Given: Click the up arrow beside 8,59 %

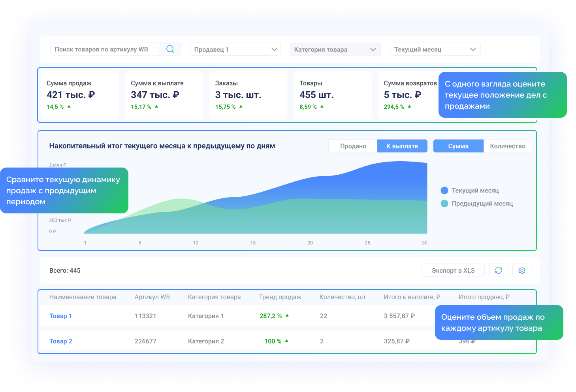Looking at the screenshot, I should click(322, 106).
